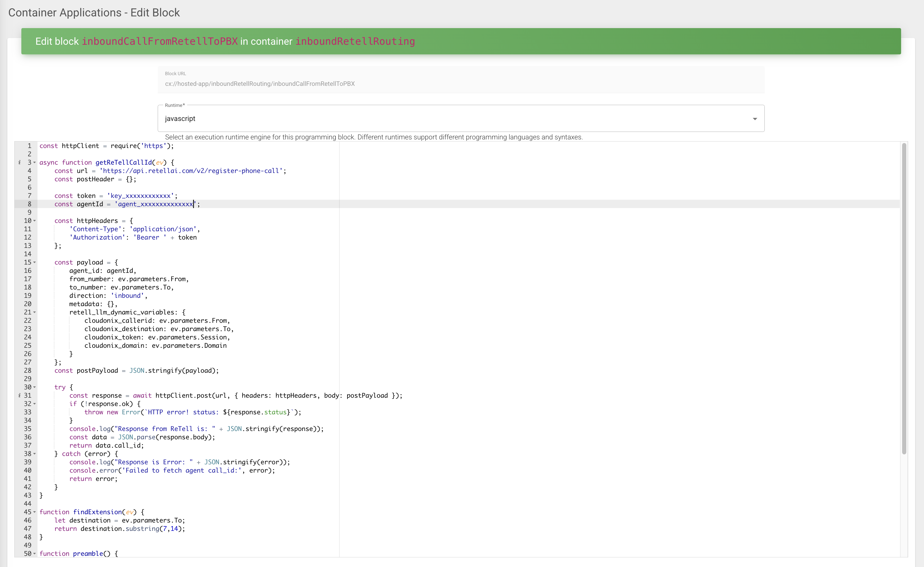Collapse the payload object on line 15
924x567 pixels.
(35, 262)
